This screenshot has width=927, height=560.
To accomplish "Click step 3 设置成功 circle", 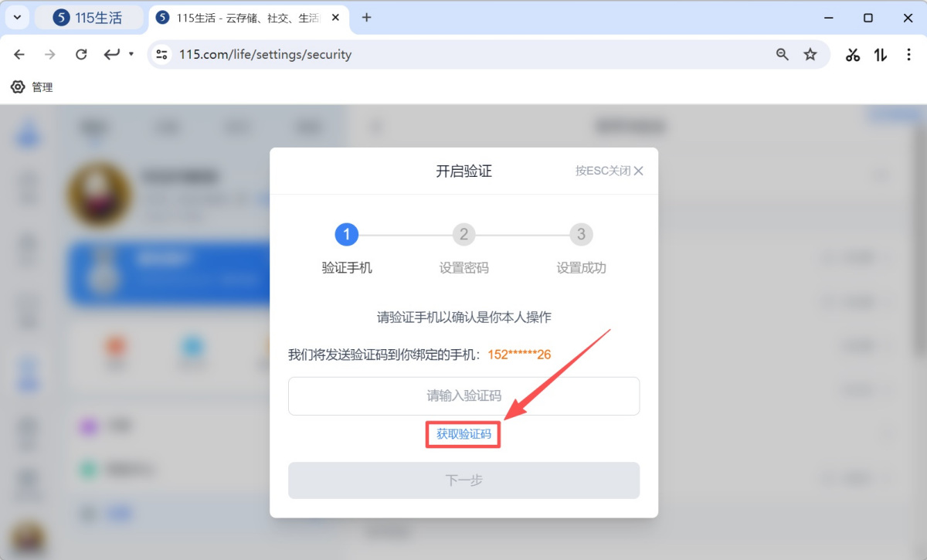I will pyautogui.click(x=581, y=234).
